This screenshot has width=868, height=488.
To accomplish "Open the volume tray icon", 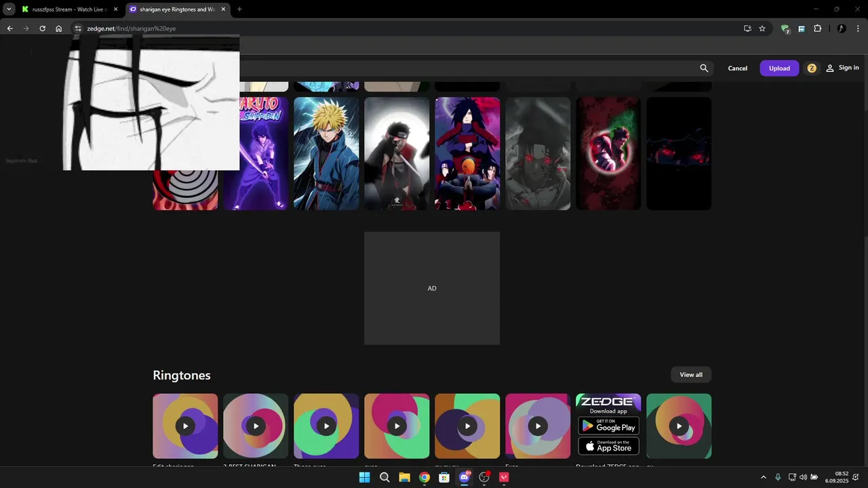I will (x=804, y=477).
